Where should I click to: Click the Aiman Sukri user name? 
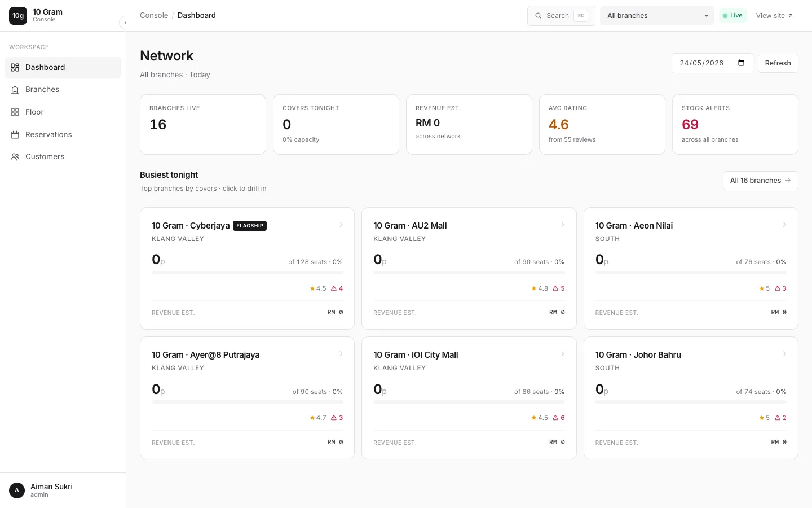point(51,487)
